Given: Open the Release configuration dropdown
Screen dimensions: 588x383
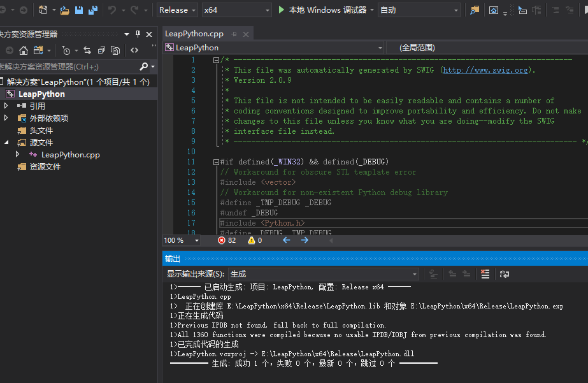Looking at the screenshot, I should (x=177, y=10).
